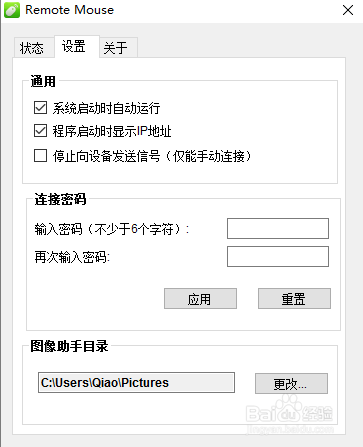Image resolution: width=363 pixels, height=447 pixels.
Task: Switch to the 状态 tab
Action: pos(32,48)
